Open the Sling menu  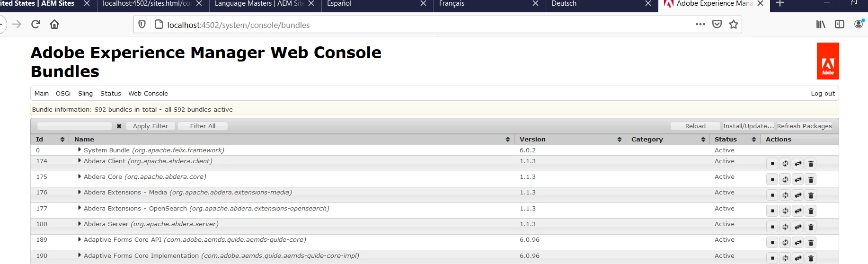[x=85, y=93]
